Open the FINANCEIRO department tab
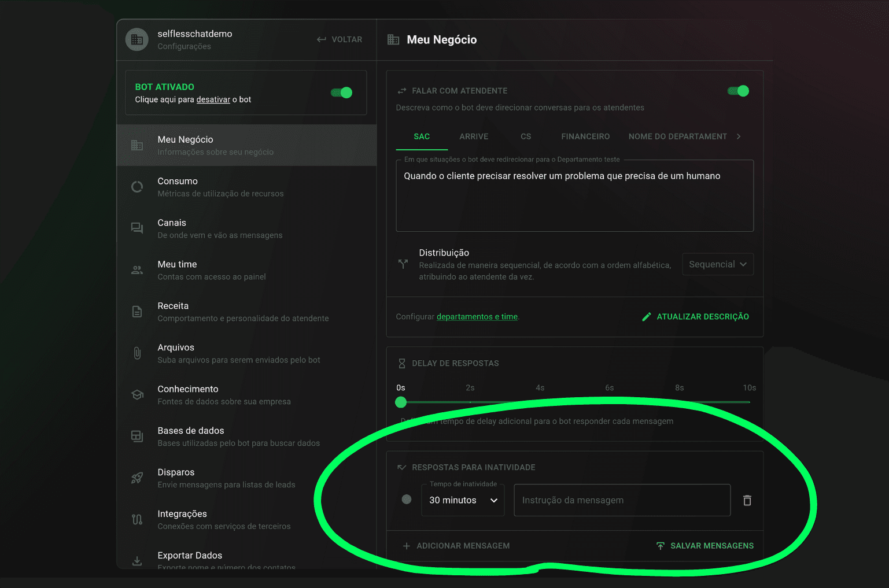This screenshot has height=588, width=889. pos(585,136)
